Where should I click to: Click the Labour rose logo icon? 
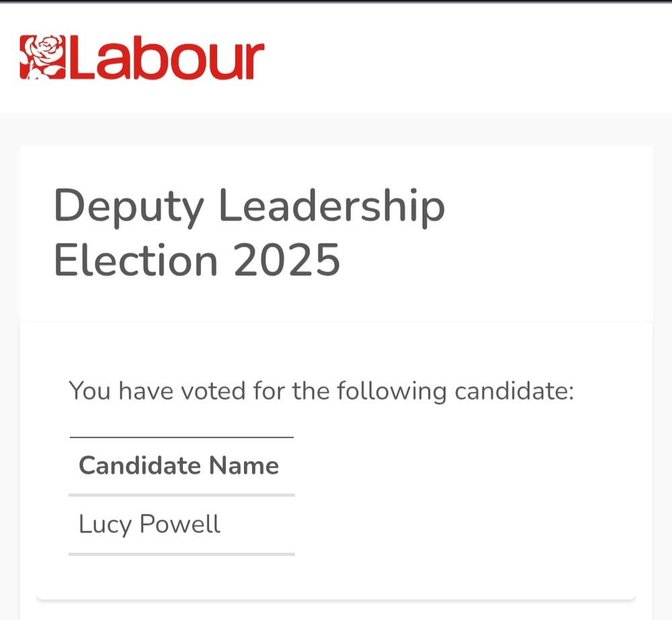coord(41,58)
